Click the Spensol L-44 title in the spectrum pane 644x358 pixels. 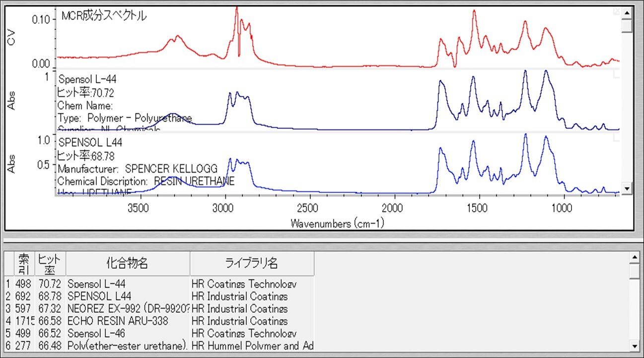(87, 79)
